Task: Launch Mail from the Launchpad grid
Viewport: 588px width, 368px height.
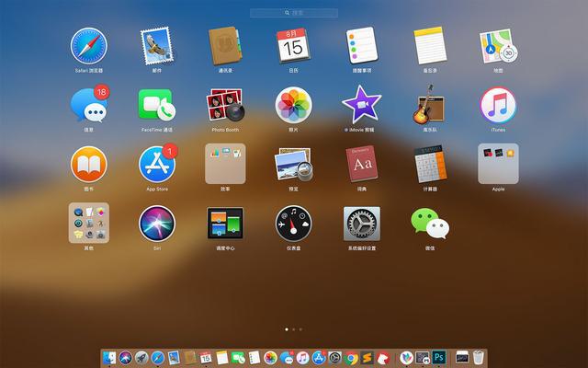Action: (x=157, y=46)
